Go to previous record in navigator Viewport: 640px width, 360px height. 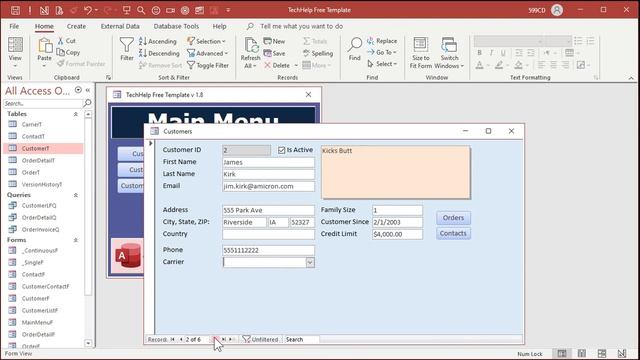pyautogui.click(x=181, y=340)
